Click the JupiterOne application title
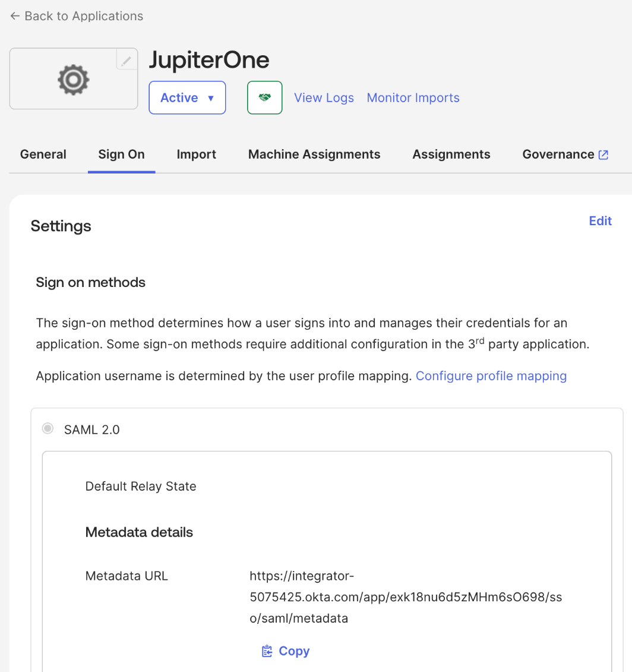This screenshot has width=632, height=672. pos(209,59)
